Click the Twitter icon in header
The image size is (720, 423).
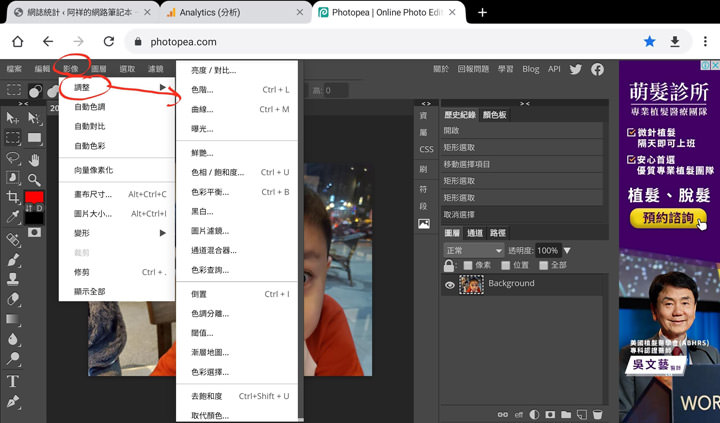575,69
